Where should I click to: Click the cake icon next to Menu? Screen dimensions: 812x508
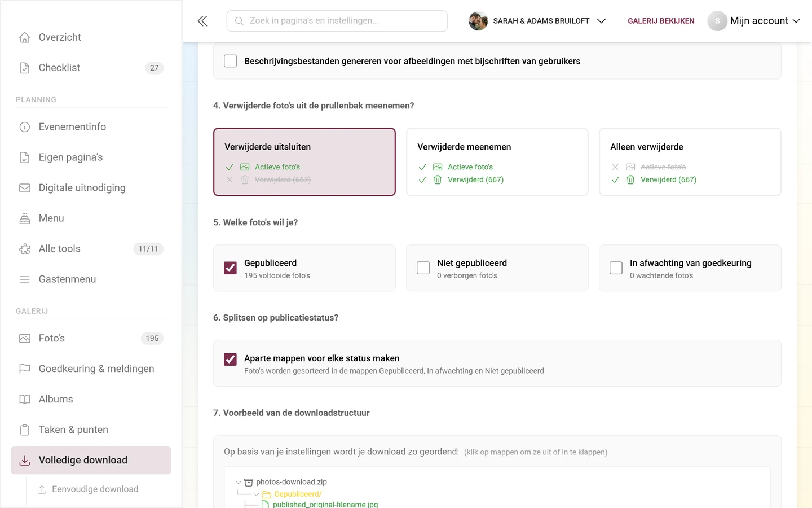pyautogui.click(x=25, y=218)
